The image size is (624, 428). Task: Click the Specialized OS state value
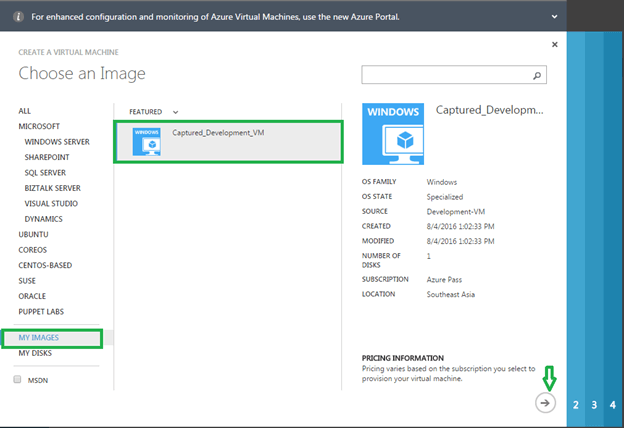[x=445, y=197]
